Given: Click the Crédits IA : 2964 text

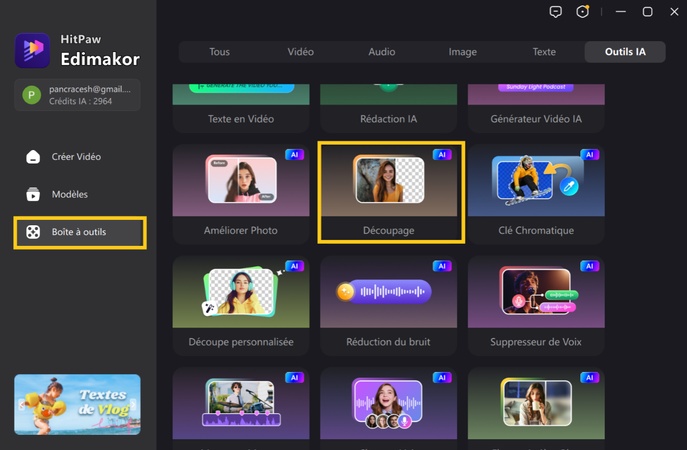Looking at the screenshot, I should [x=81, y=101].
